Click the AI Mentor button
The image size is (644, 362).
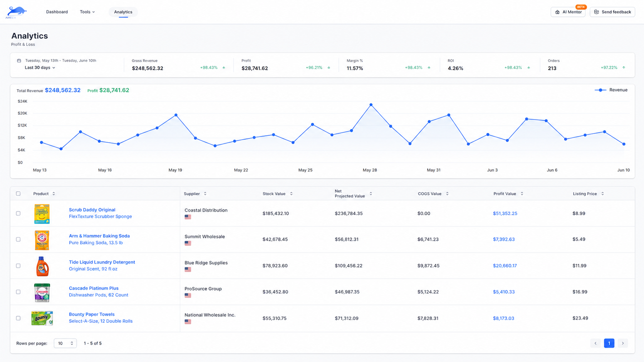(x=568, y=12)
